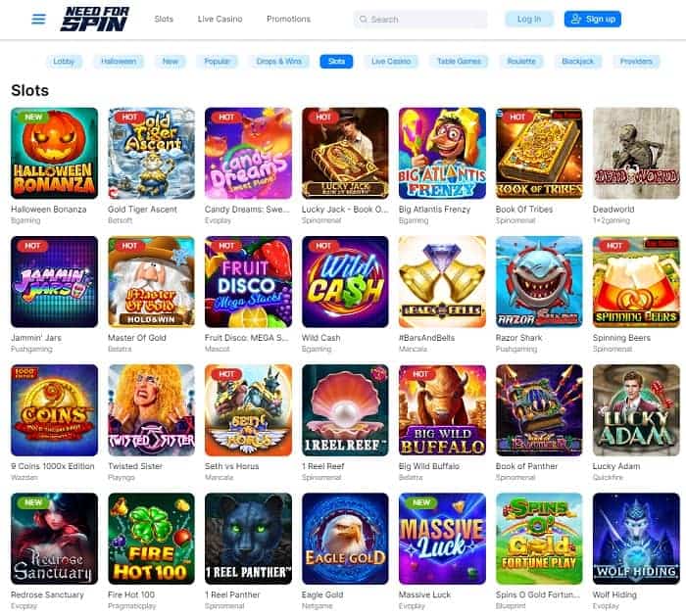The width and height of the screenshot is (686, 616).
Task: Open Massive Luck game thumbnail
Action: [442, 539]
